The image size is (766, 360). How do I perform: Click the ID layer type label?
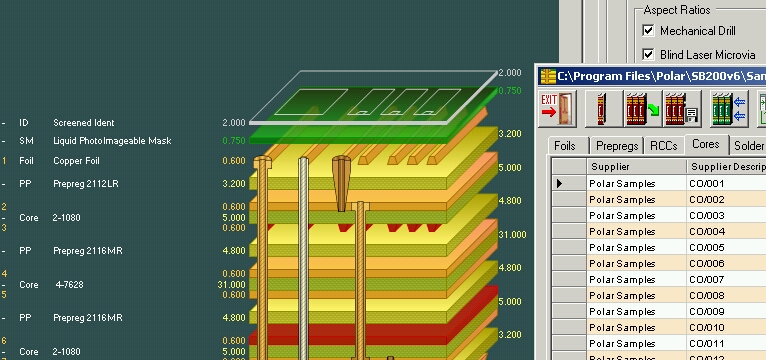23,123
